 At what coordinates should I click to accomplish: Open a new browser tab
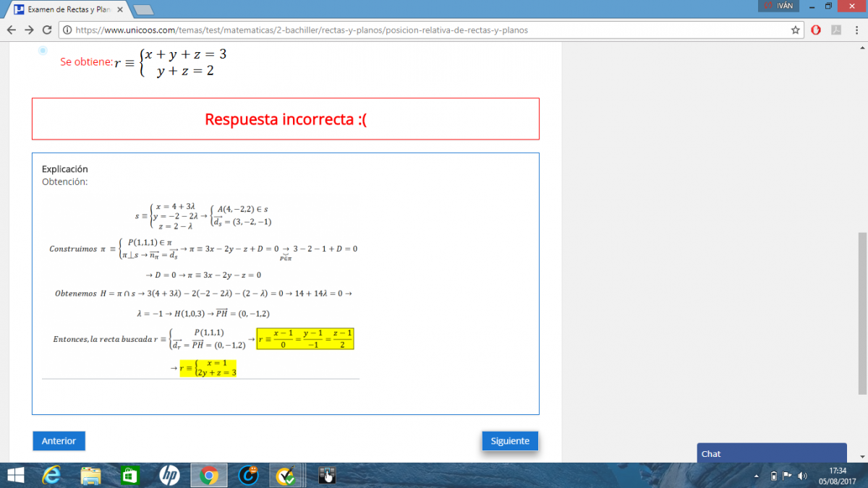click(x=143, y=9)
